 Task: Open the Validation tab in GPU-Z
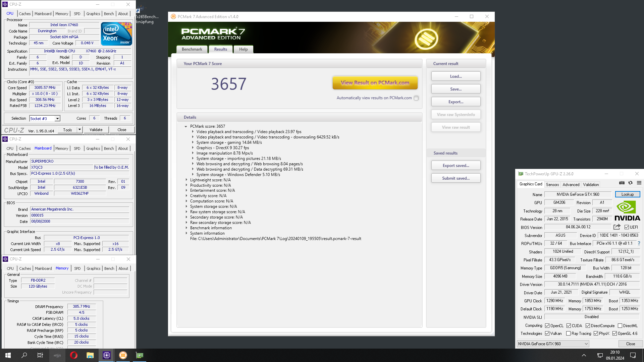click(x=591, y=185)
